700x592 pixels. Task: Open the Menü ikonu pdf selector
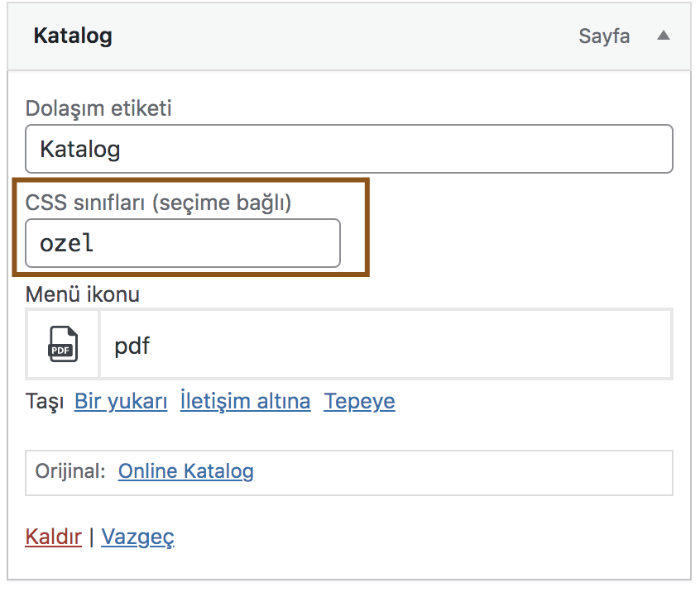349,344
